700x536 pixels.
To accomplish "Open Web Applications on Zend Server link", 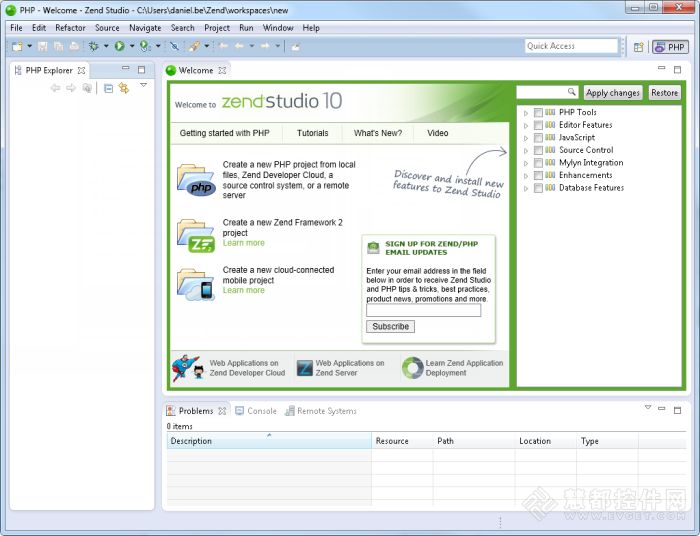I will pyautogui.click(x=341, y=368).
